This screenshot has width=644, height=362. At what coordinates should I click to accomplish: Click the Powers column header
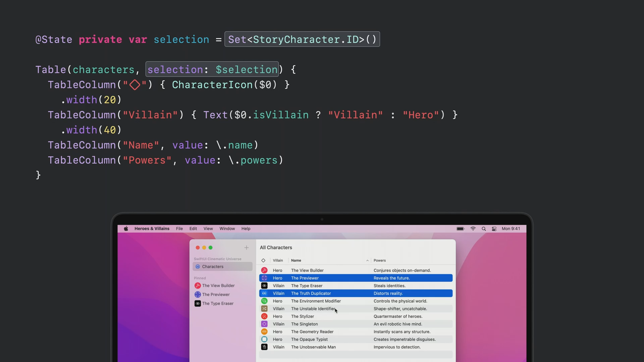point(380,260)
